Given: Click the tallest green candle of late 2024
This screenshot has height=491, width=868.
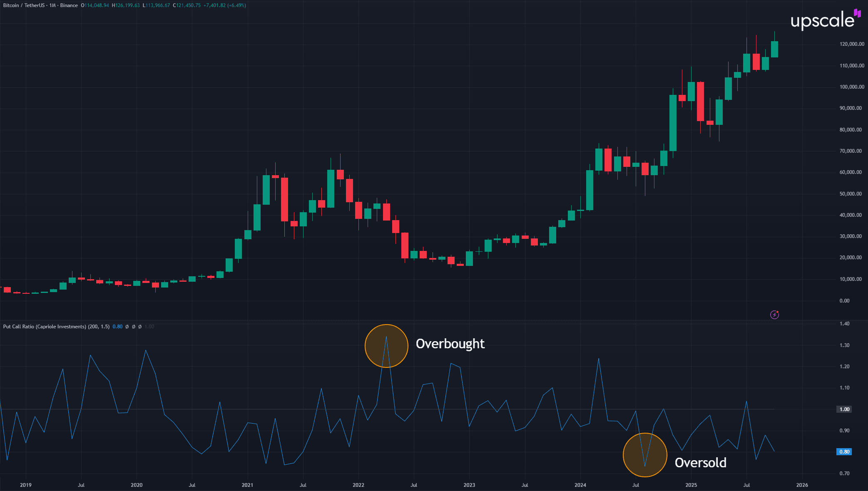Looking at the screenshot, I should tap(673, 123).
